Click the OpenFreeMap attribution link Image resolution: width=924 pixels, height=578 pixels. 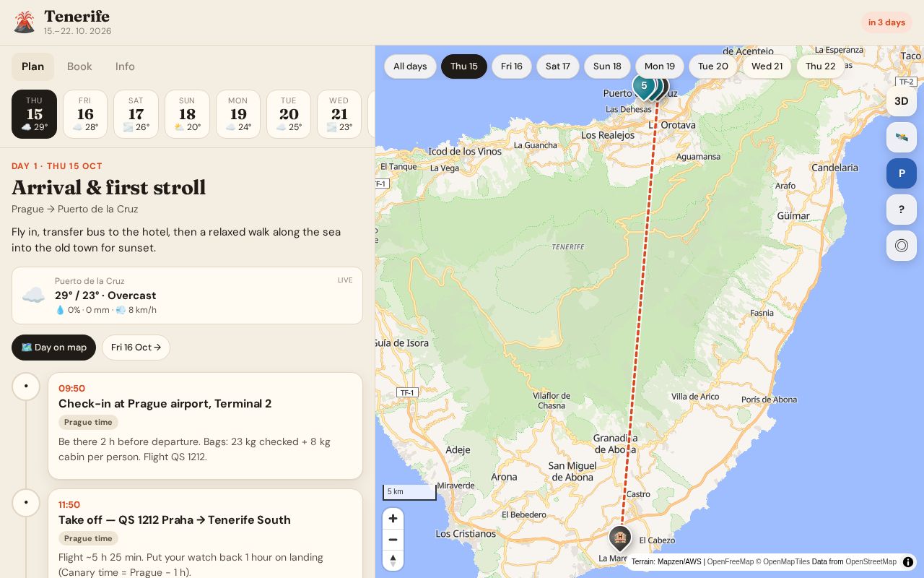click(730, 561)
